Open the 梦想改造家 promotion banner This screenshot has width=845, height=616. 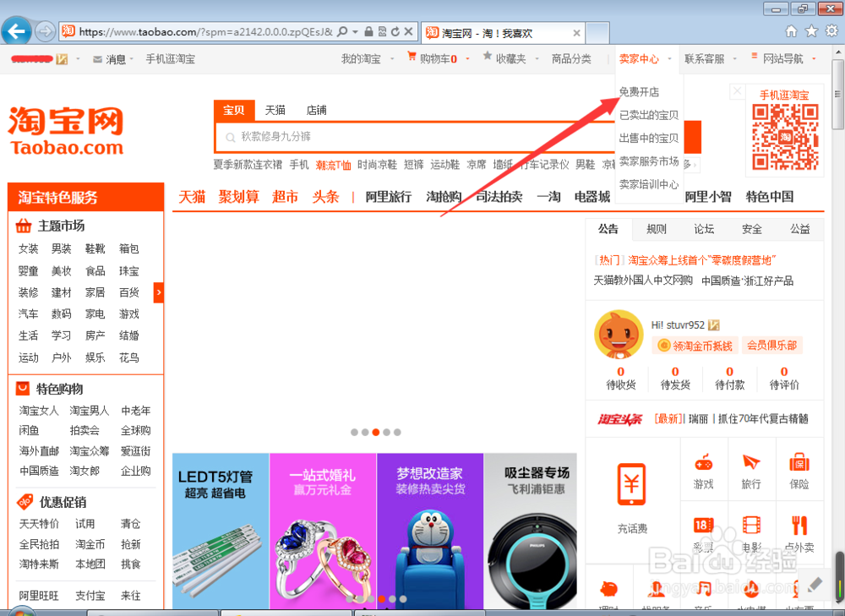click(x=429, y=531)
